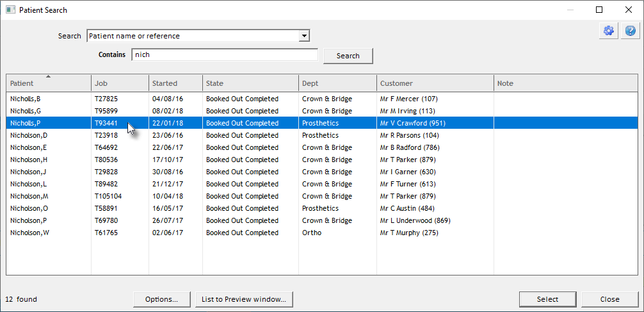Sort by the Patient column header

click(49, 83)
